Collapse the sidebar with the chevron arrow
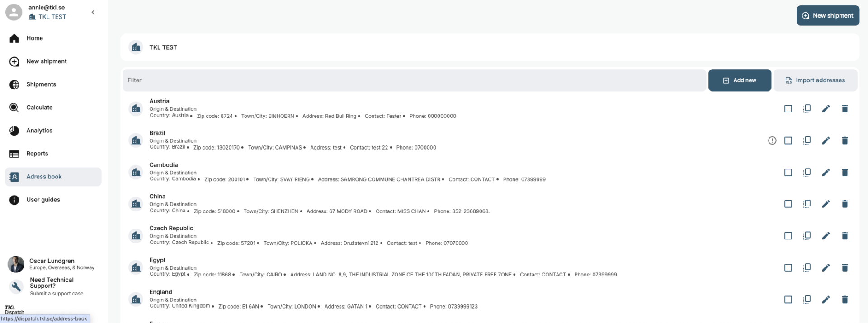 [x=93, y=12]
